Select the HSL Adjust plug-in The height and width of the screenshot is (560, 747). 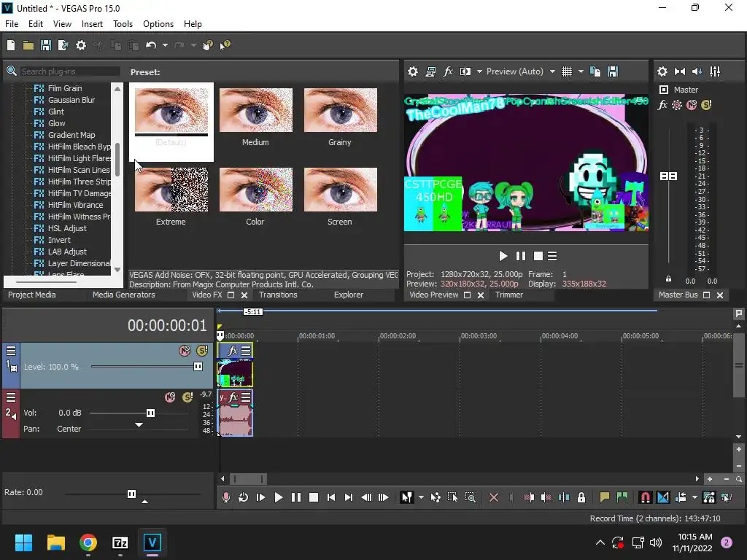[67, 228]
